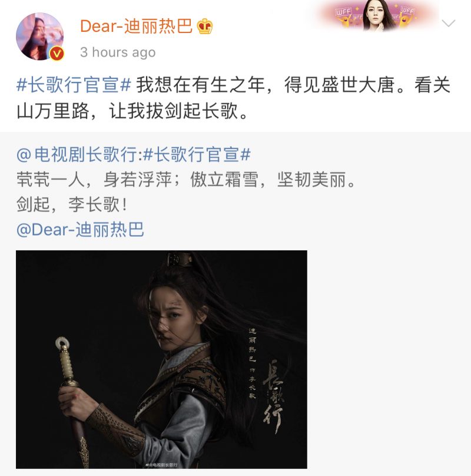Click the vertical cast credit text on the poster

coord(252,363)
